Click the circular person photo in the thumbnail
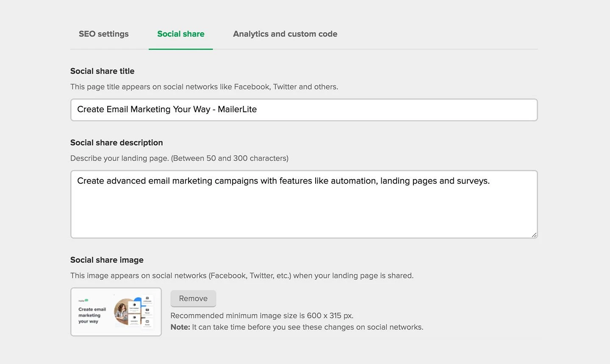This screenshot has height=364, width=610. tap(123, 311)
